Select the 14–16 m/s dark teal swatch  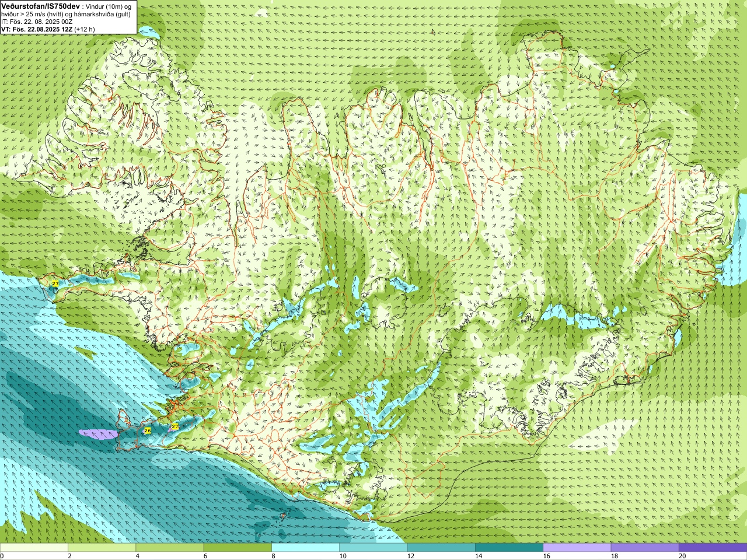point(509,548)
